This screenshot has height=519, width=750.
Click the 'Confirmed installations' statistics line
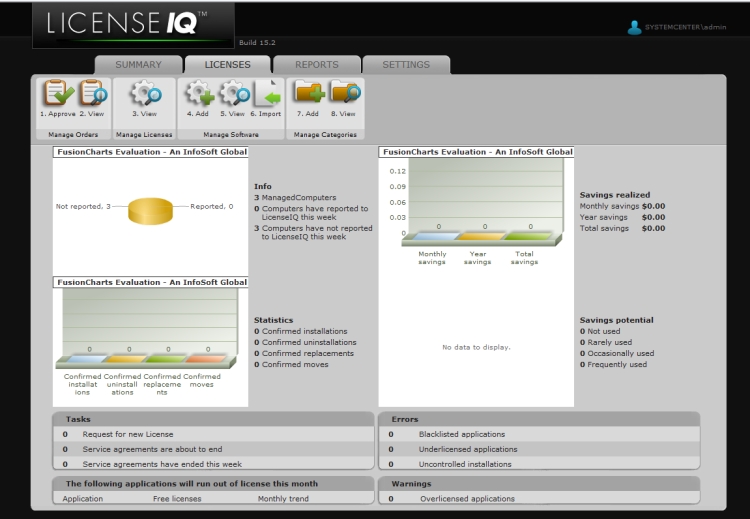(x=301, y=331)
